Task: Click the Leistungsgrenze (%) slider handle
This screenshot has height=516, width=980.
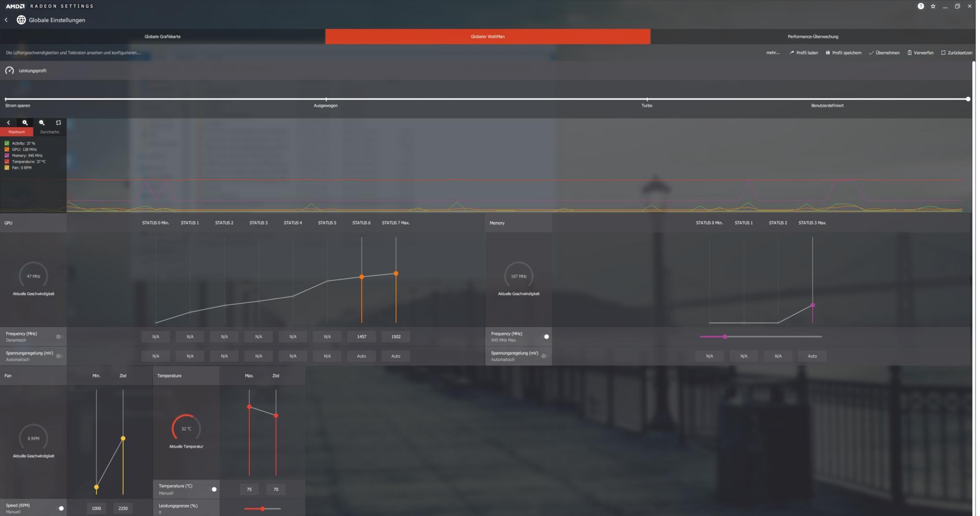Action: click(262, 508)
